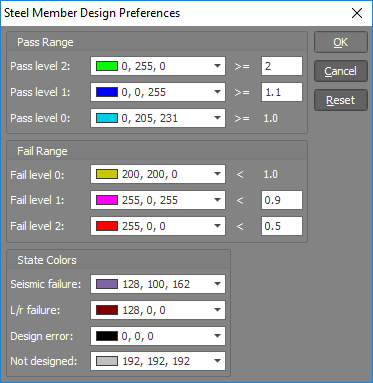Click the '255, 0, 0' color value
The image size is (373, 383).
tap(144, 226)
